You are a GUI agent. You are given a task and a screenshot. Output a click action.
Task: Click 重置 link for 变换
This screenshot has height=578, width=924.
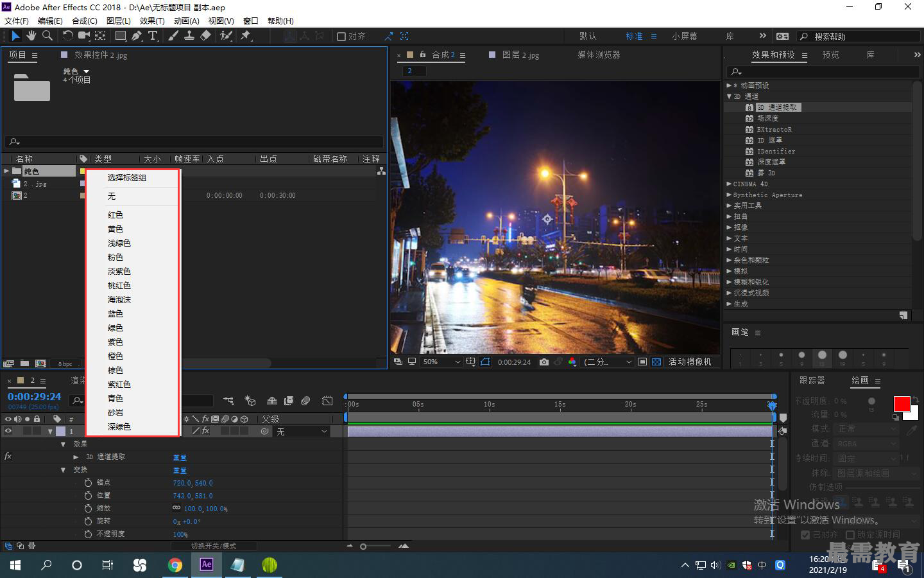[x=180, y=471]
